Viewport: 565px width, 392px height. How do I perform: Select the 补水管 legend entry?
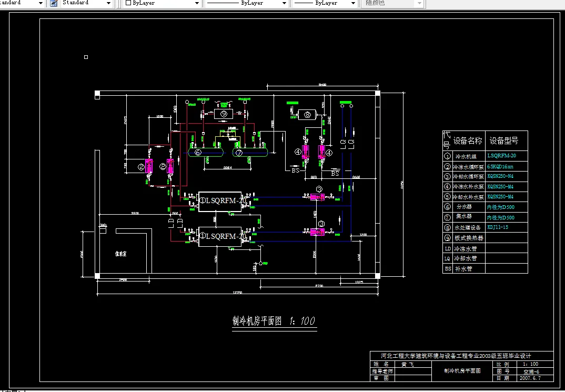tap(463, 269)
